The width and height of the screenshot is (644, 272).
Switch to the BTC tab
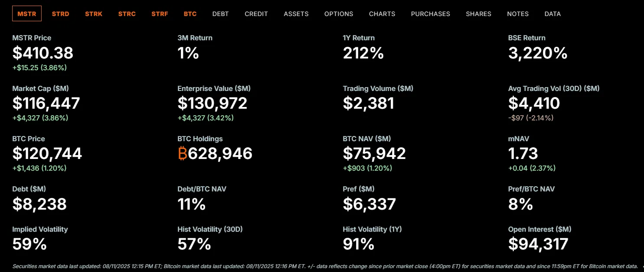click(190, 14)
